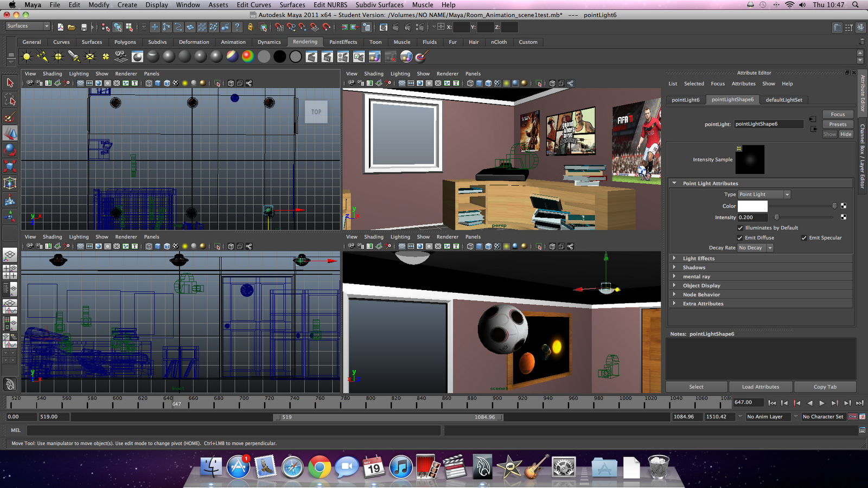The height and width of the screenshot is (488, 868).
Task: Click the Ramp texture icon on the shelf
Action: pos(246,56)
